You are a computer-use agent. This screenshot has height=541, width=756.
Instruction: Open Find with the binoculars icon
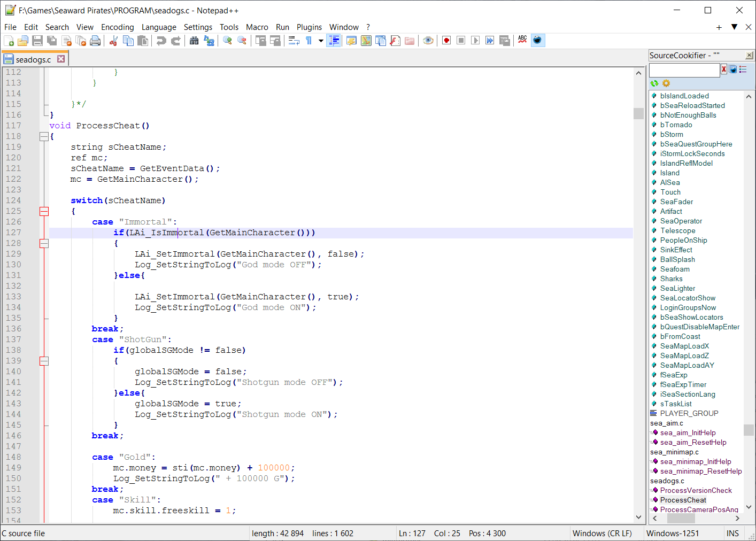pyautogui.click(x=194, y=41)
